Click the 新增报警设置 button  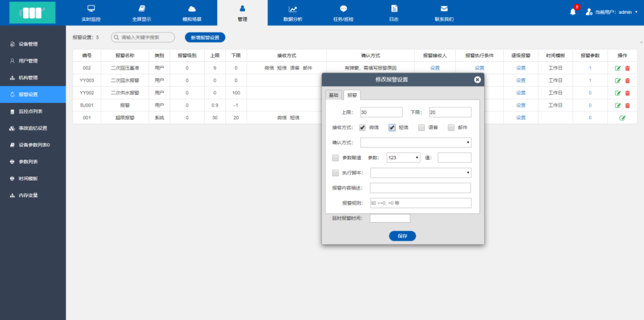205,38
